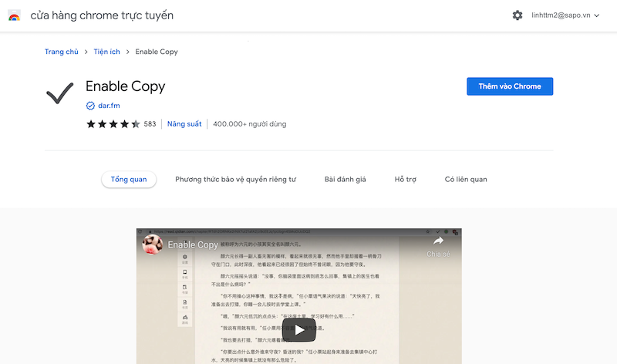Click the Enable Copy video title
617x364 pixels.
pos(193,244)
